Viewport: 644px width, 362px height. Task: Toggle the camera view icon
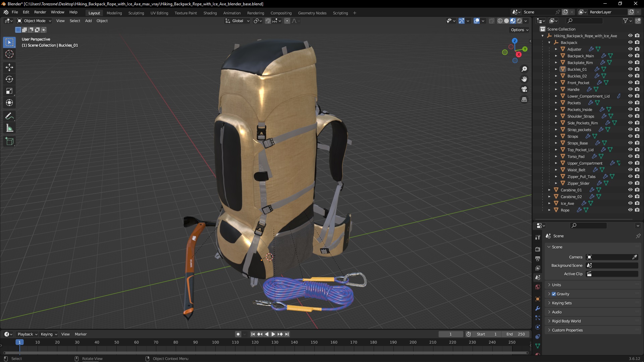click(x=524, y=89)
